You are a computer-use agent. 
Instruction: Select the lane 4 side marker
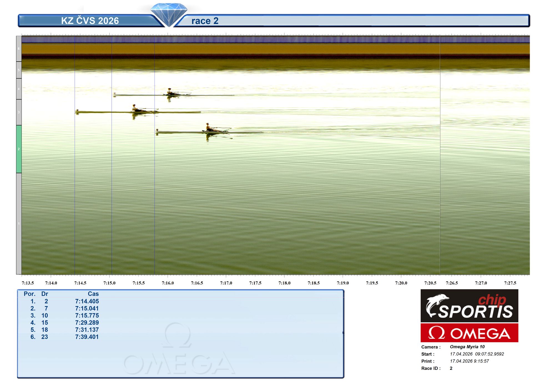19,89
